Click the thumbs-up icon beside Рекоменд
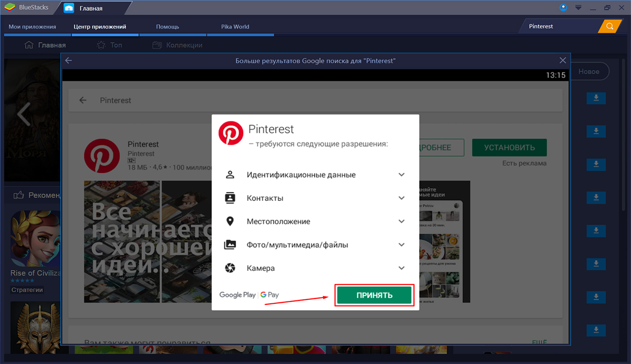The width and height of the screenshot is (631, 364). [19, 195]
